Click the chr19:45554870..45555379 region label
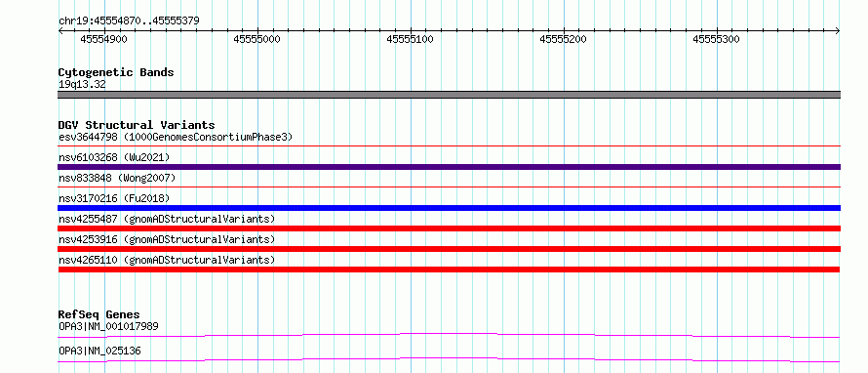The width and height of the screenshot is (868, 373). 129,21
